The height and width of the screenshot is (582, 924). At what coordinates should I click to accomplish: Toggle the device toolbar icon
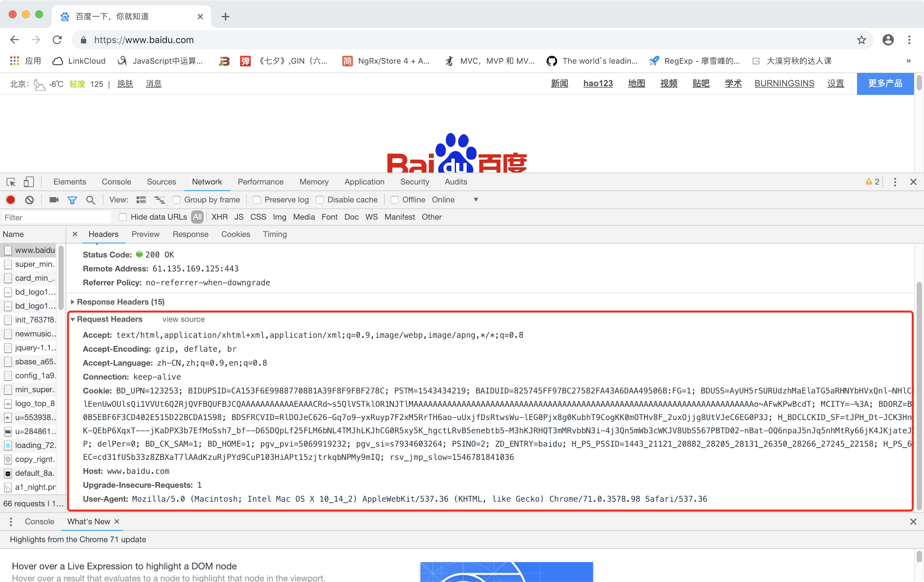click(x=29, y=182)
